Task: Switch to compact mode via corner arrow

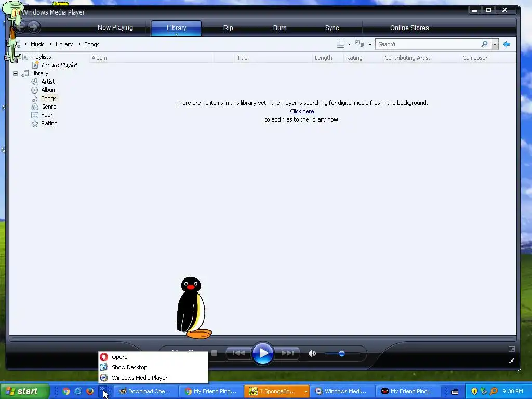Action: click(511, 361)
